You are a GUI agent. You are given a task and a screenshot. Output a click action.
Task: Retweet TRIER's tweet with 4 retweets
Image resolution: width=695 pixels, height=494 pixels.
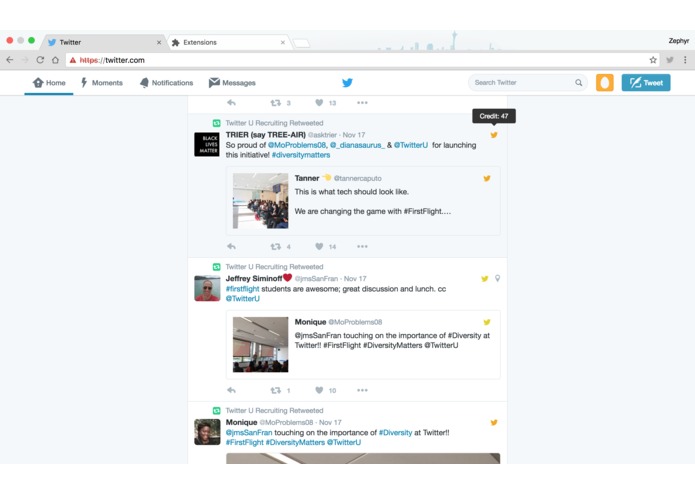(x=276, y=246)
